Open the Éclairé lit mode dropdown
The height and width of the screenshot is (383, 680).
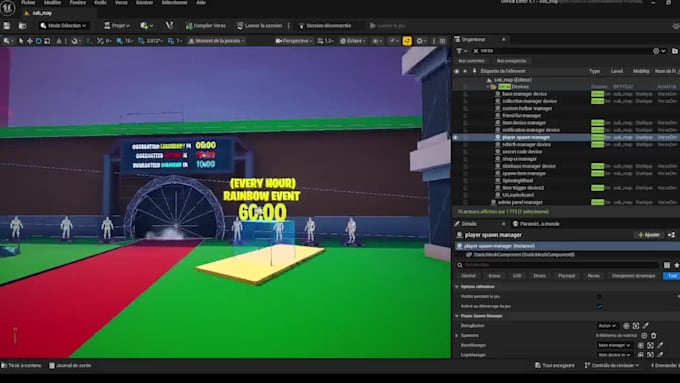pos(353,41)
